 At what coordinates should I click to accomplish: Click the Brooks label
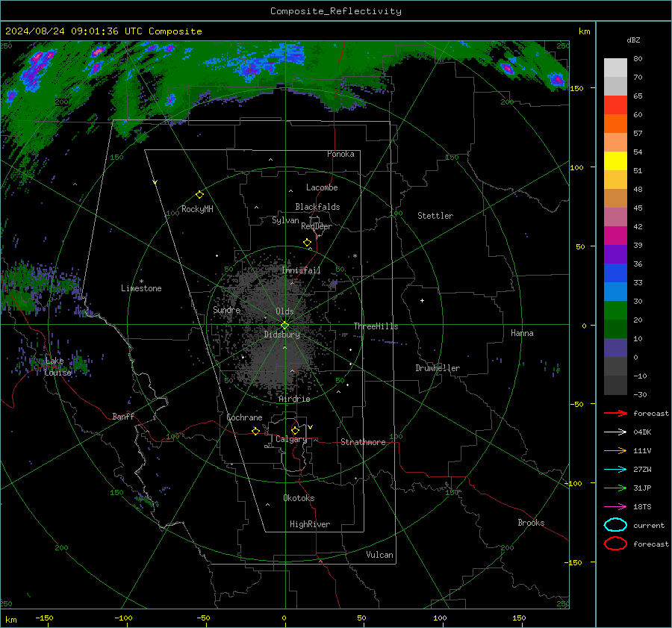531,523
